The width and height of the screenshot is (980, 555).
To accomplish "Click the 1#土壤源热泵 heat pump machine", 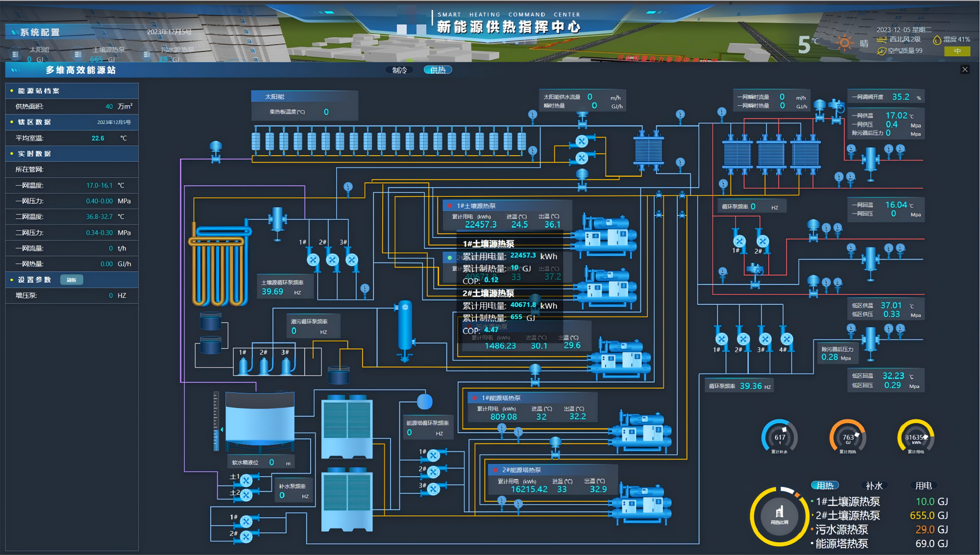I will click(x=605, y=236).
